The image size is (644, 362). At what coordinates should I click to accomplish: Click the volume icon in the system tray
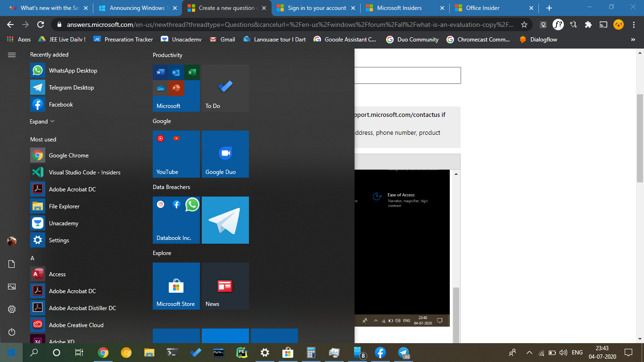[563, 352]
